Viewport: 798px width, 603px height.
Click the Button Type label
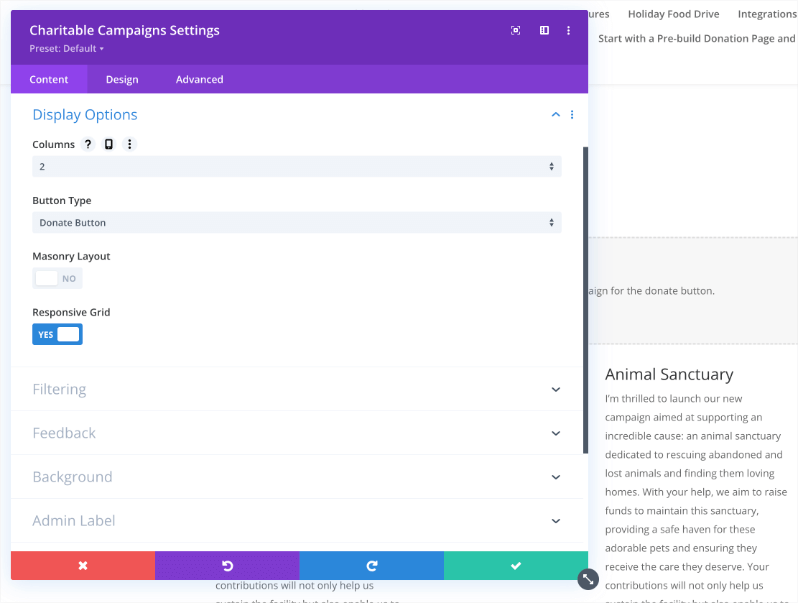[x=62, y=200]
